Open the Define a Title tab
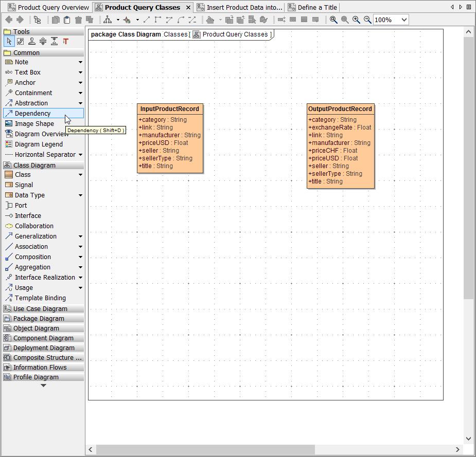Viewport: 476px width, 457px height. (312, 7)
